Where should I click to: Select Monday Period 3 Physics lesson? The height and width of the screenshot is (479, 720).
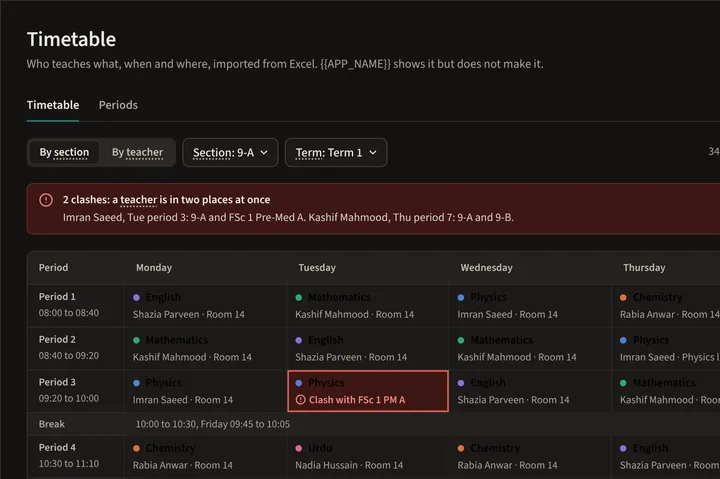coord(206,391)
